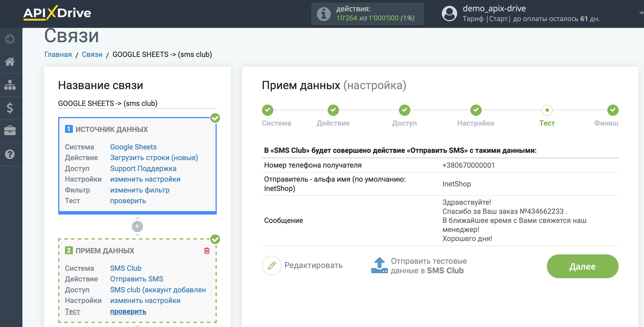Click the Тест label in the data receiver block
The image size is (644, 327).
[x=72, y=311]
